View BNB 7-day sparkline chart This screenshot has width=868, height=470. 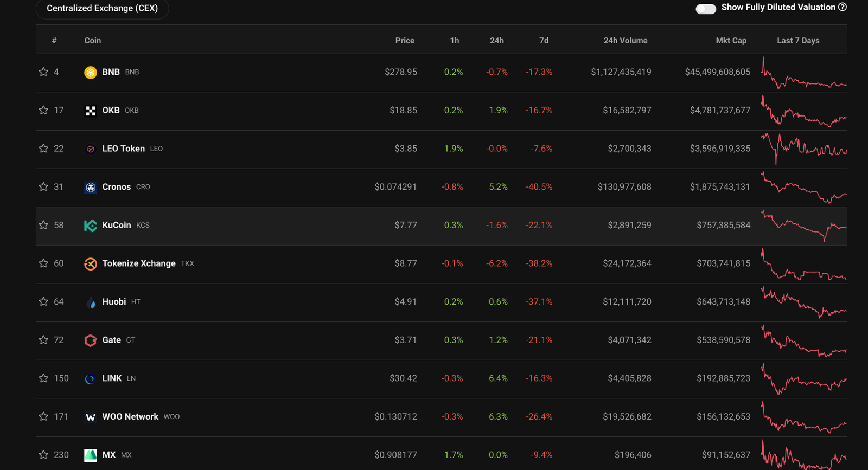pyautogui.click(x=804, y=73)
